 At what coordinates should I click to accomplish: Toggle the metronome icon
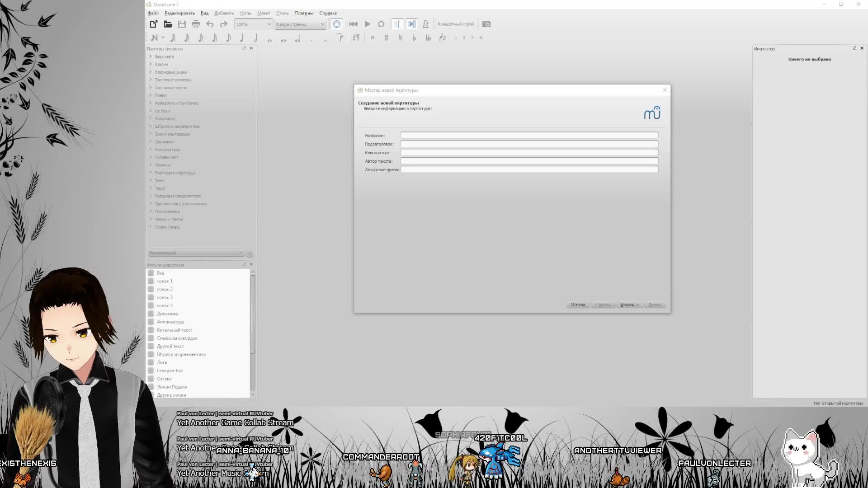pos(425,24)
